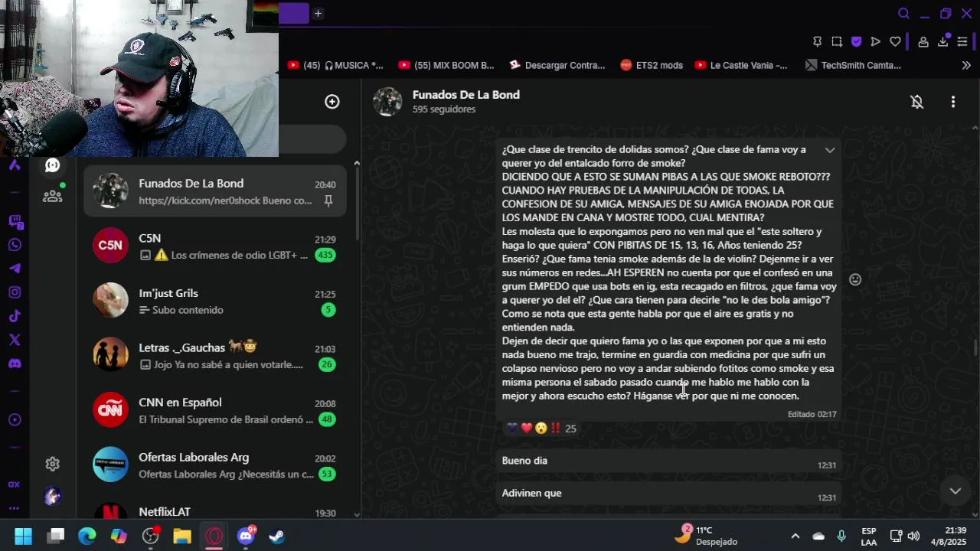Open WhatsApp from the browser sidebar
The height and width of the screenshot is (551, 980).
[x=15, y=245]
